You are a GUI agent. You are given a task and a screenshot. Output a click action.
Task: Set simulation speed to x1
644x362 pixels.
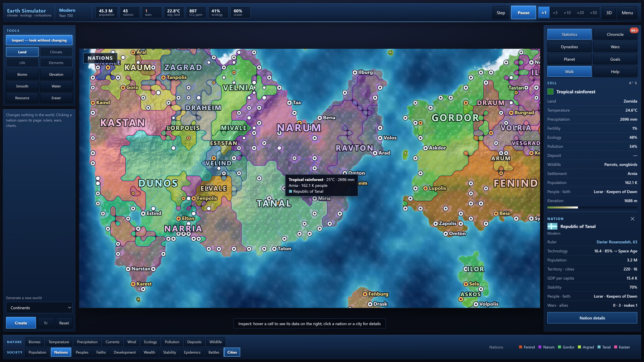point(544,13)
